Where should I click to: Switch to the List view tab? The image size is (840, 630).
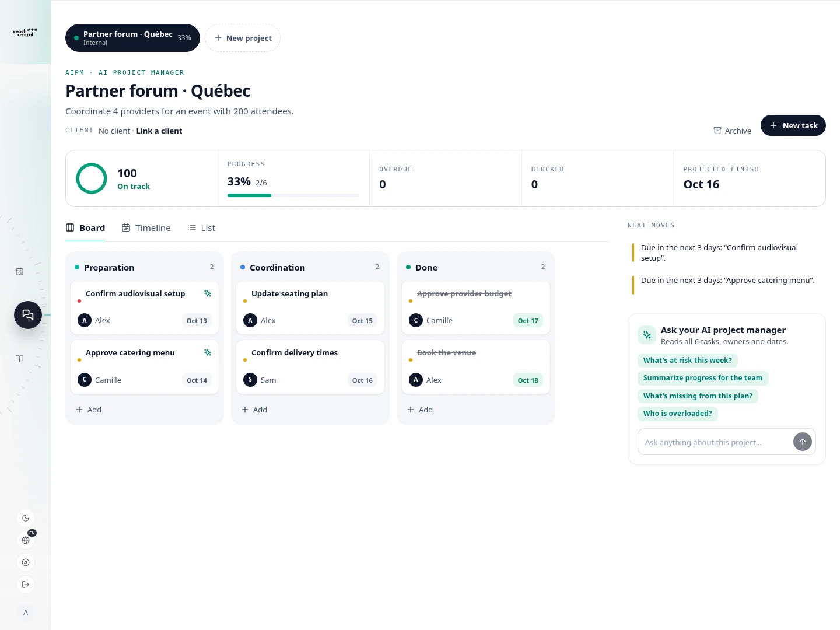tap(201, 228)
